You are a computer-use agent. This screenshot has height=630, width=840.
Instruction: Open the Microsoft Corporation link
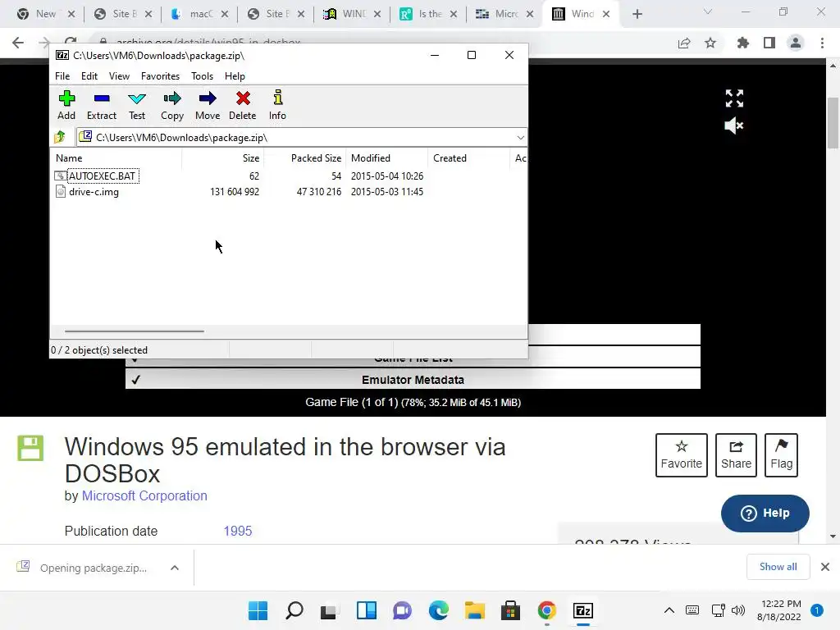[144, 495]
